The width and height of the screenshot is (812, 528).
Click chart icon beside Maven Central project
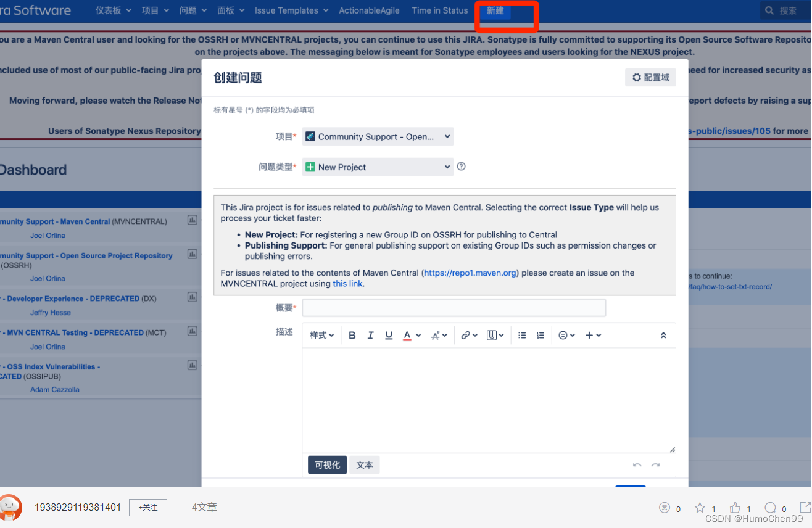(x=192, y=220)
